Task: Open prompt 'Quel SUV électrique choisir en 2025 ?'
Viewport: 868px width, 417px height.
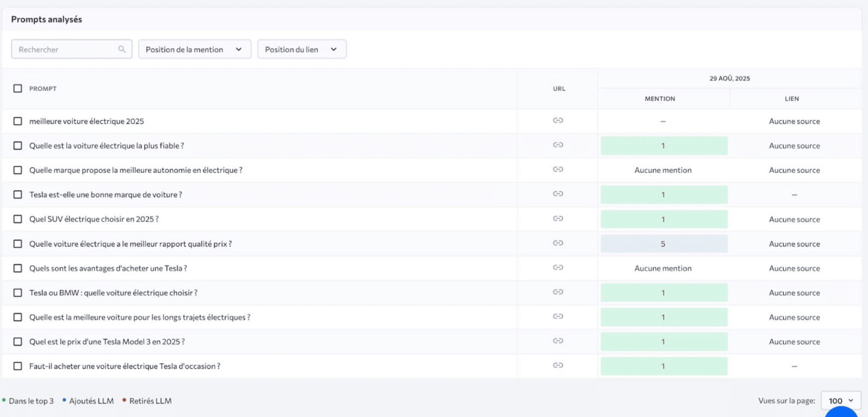Action: 94,219
